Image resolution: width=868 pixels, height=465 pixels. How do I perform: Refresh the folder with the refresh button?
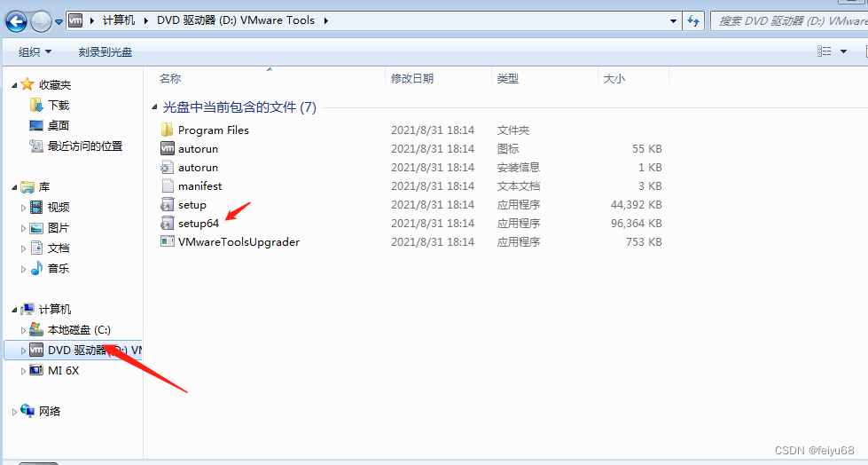click(x=693, y=21)
